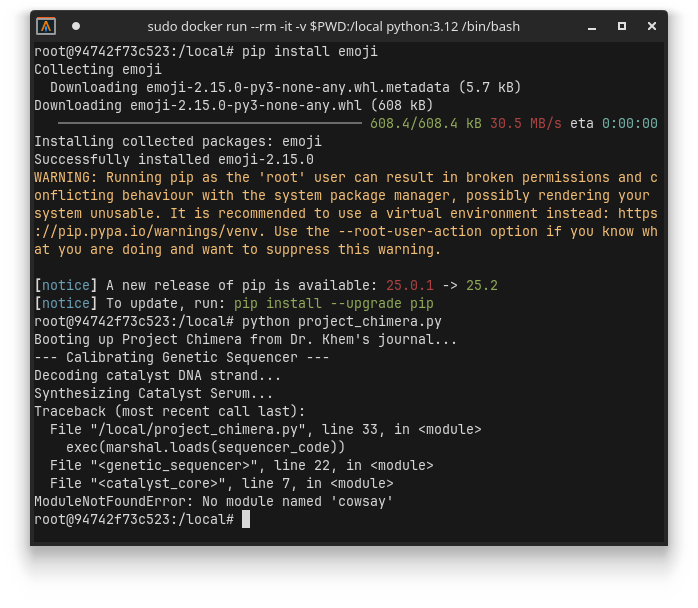698x608 pixels.
Task: Maximize the terminal window
Action: [x=622, y=26]
